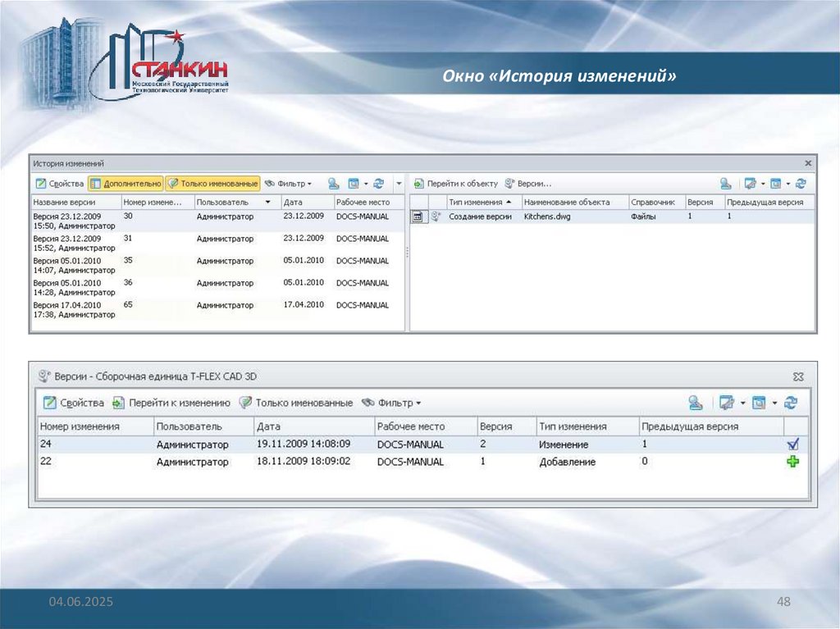Screen dimensions: 840x629
Task: Click date 18.11.2009 18:09:02
Action: (304, 462)
